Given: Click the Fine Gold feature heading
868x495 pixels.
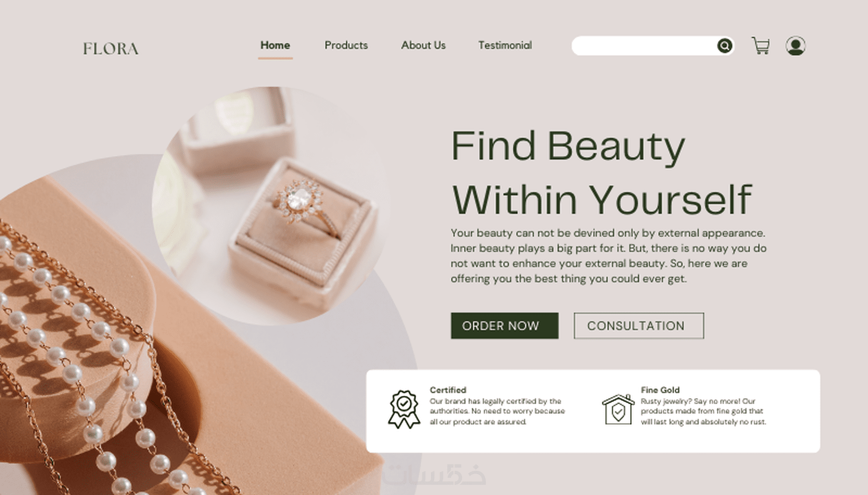Looking at the screenshot, I should tap(660, 390).
